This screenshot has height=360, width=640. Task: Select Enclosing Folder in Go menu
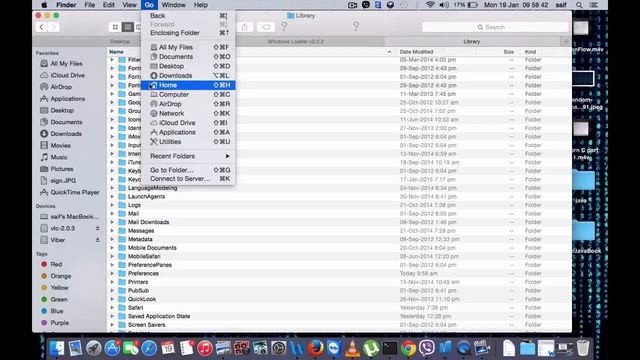pos(188,33)
